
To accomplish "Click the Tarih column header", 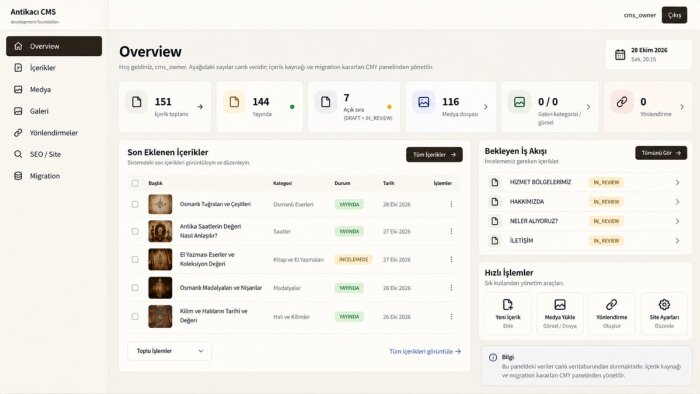I will click(x=388, y=183).
